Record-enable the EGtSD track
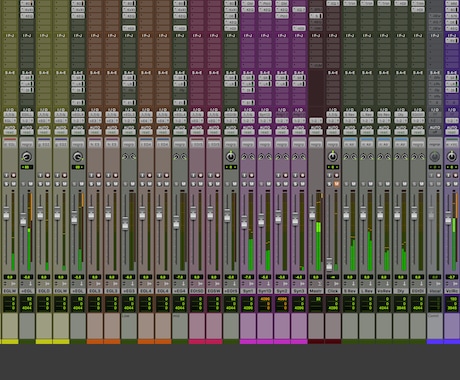This screenshot has height=380, width=460. (x=200, y=175)
